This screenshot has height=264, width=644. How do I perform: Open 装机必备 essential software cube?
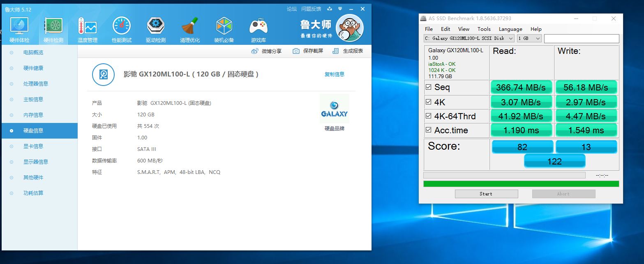click(x=224, y=30)
